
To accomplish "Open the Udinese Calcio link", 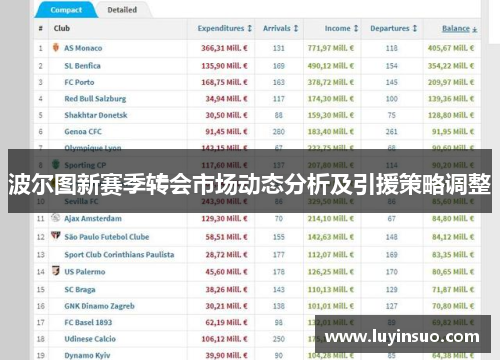I will pos(90,339).
